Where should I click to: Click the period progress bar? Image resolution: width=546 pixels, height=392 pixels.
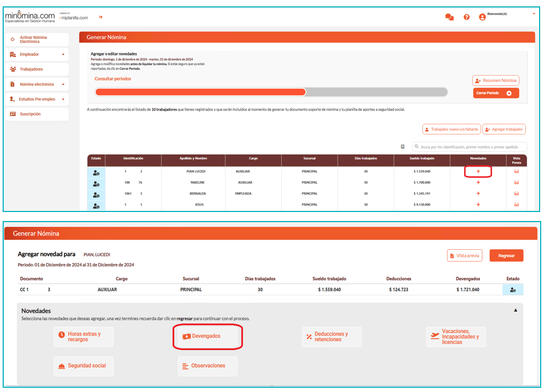[271, 92]
